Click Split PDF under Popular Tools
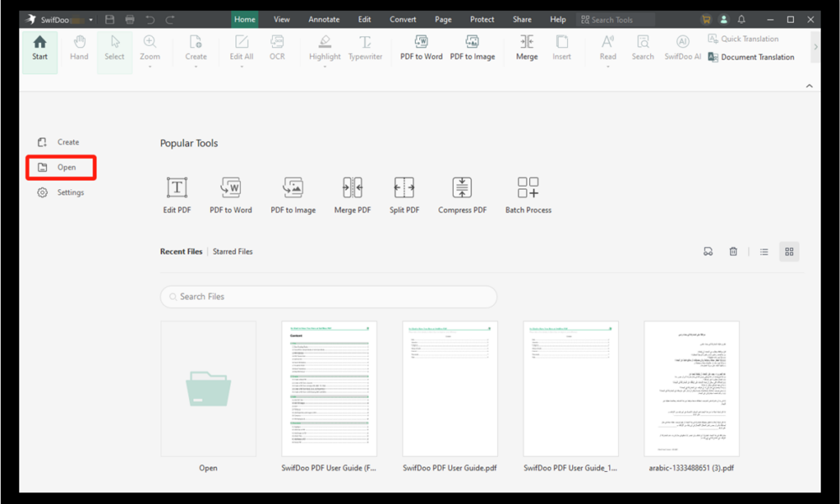Viewport: 840px width, 504px height. [405, 195]
